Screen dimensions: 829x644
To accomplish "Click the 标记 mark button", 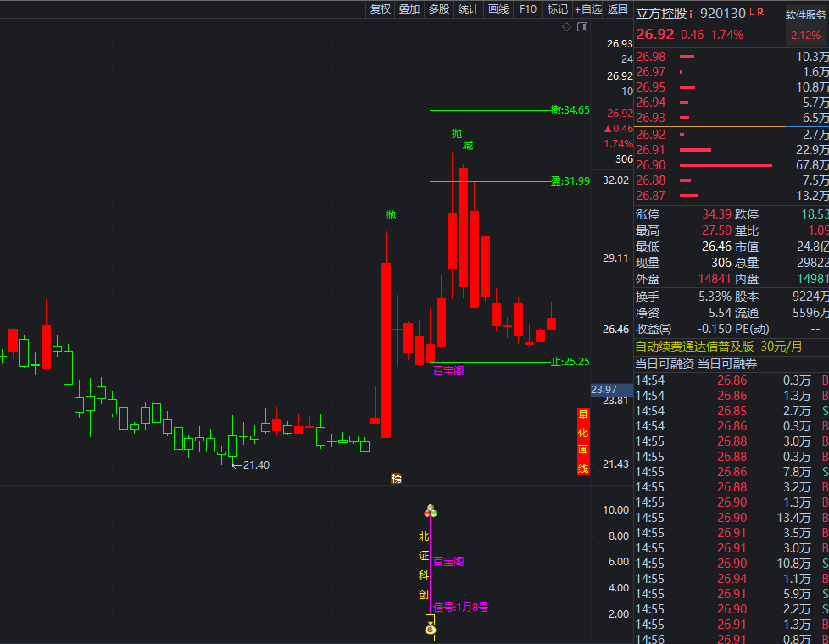I will (x=558, y=9).
